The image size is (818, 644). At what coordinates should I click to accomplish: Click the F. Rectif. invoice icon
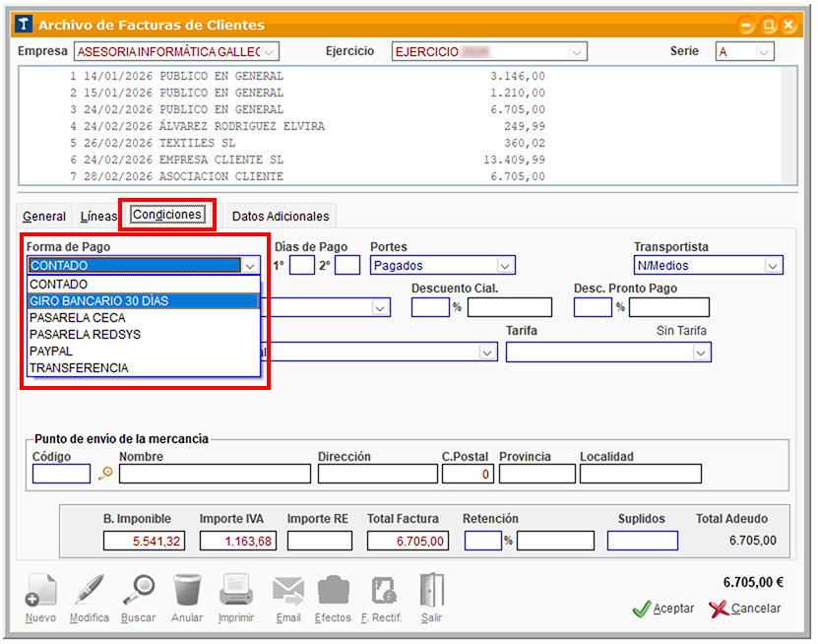click(x=382, y=591)
